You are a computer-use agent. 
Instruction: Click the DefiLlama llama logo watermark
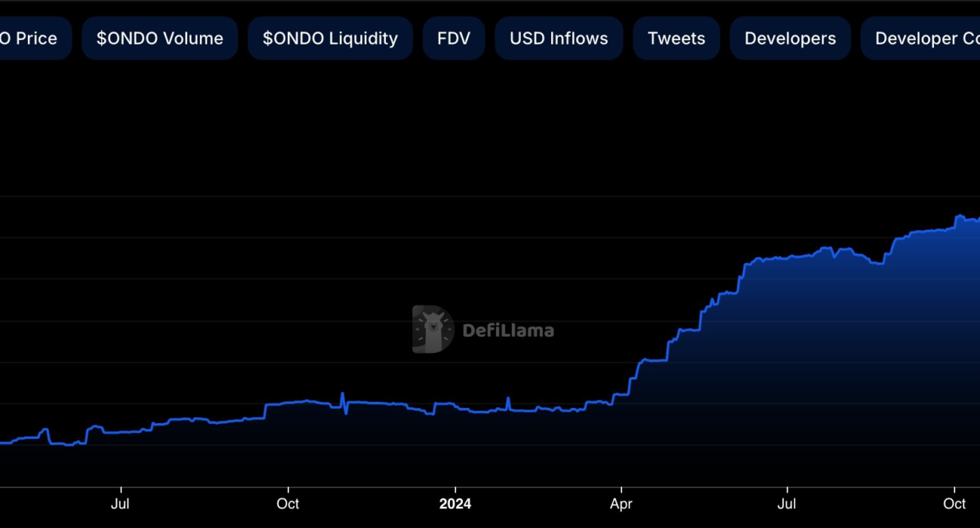pyautogui.click(x=433, y=330)
